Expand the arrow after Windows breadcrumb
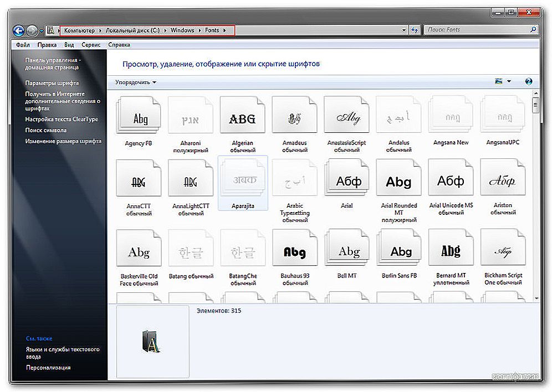 click(x=200, y=30)
